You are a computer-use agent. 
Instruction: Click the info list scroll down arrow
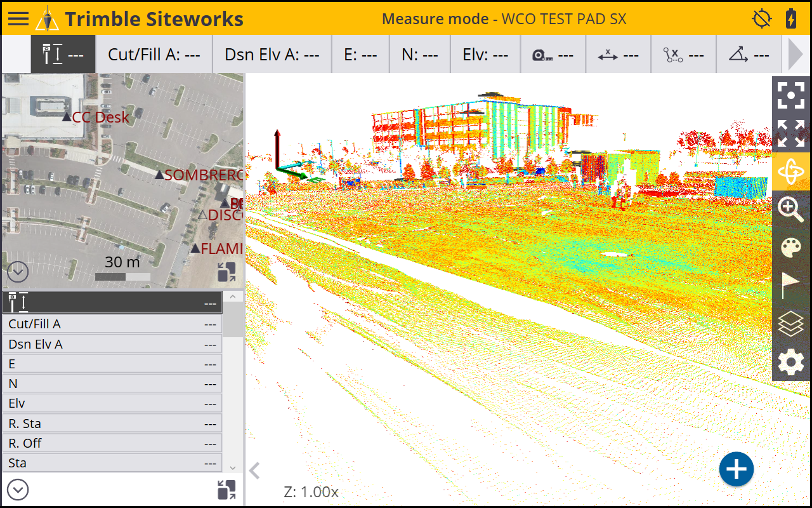point(233,467)
